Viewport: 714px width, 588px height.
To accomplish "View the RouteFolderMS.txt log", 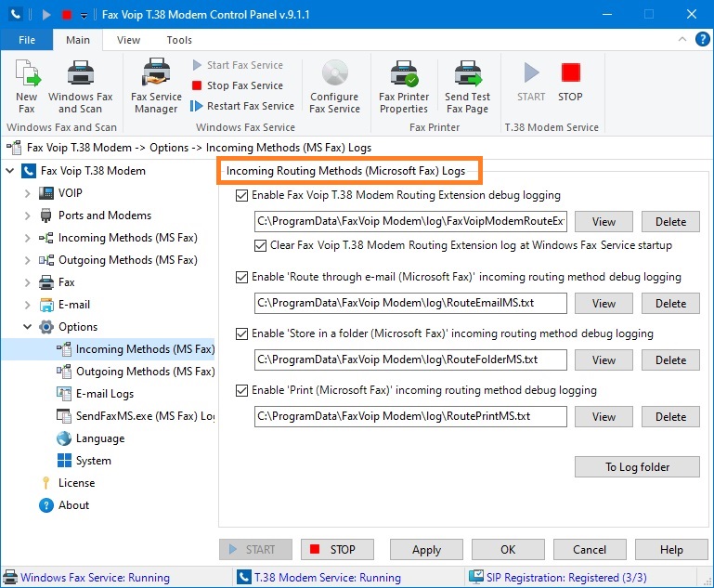I will (604, 360).
